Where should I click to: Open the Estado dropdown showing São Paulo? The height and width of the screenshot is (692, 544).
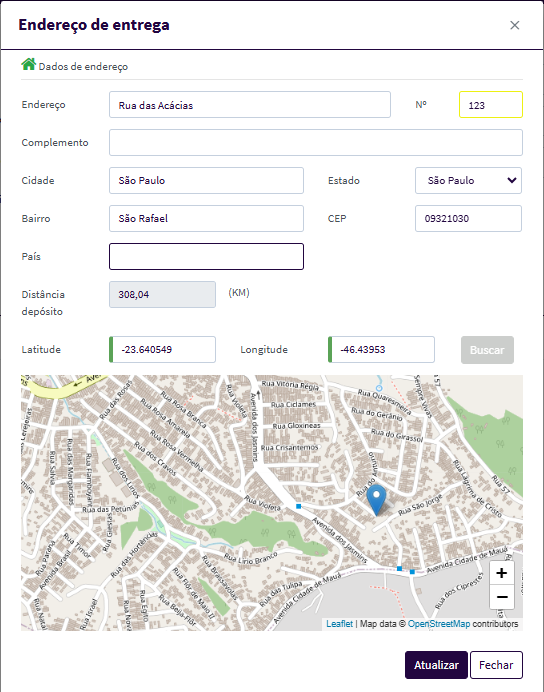click(x=468, y=181)
